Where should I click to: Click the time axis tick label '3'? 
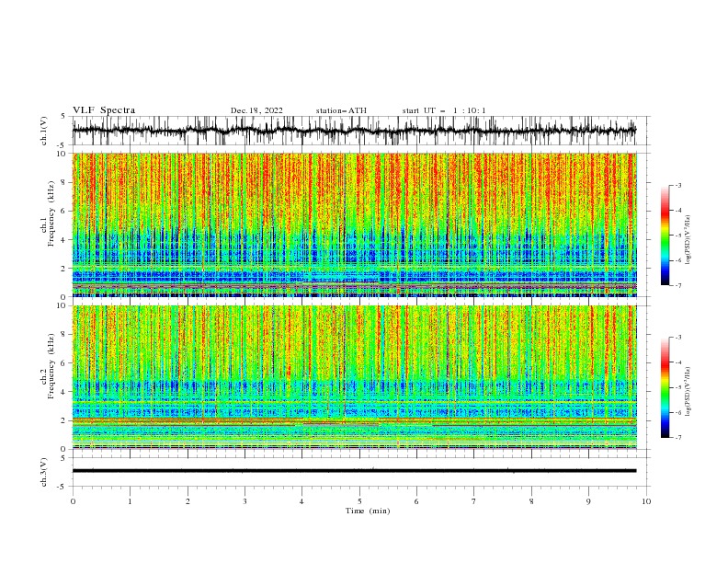(x=245, y=501)
